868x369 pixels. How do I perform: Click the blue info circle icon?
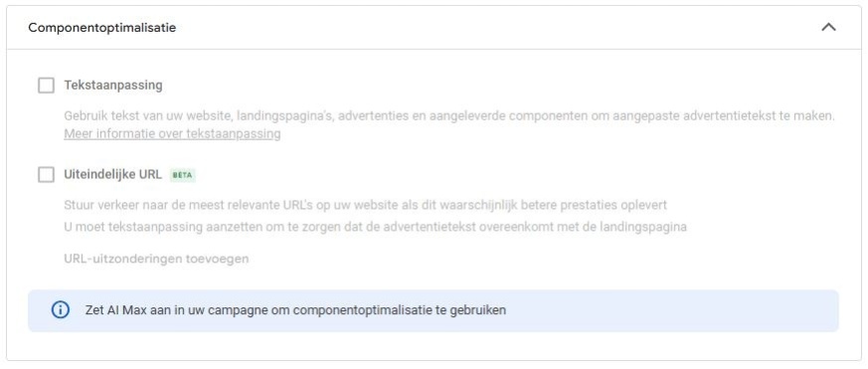click(x=60, y=310)
